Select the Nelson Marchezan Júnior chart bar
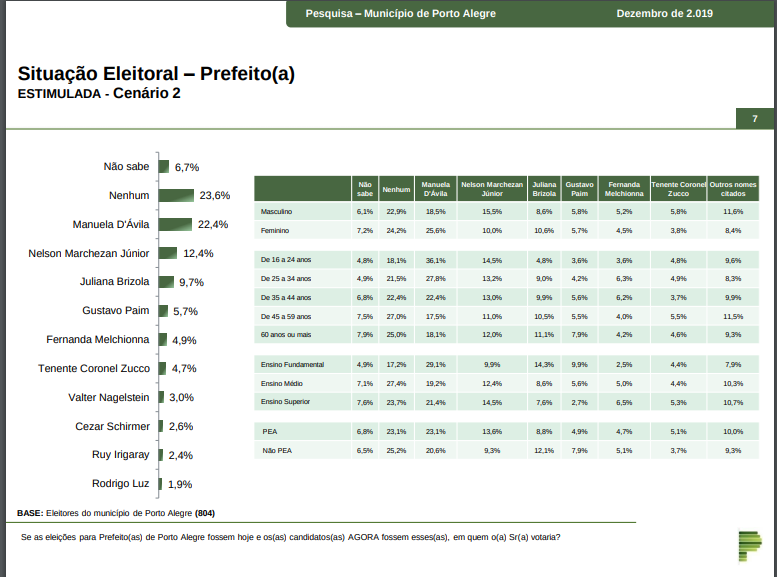The image size is (777, 577). pyautogui.click(x=167, y=253)
